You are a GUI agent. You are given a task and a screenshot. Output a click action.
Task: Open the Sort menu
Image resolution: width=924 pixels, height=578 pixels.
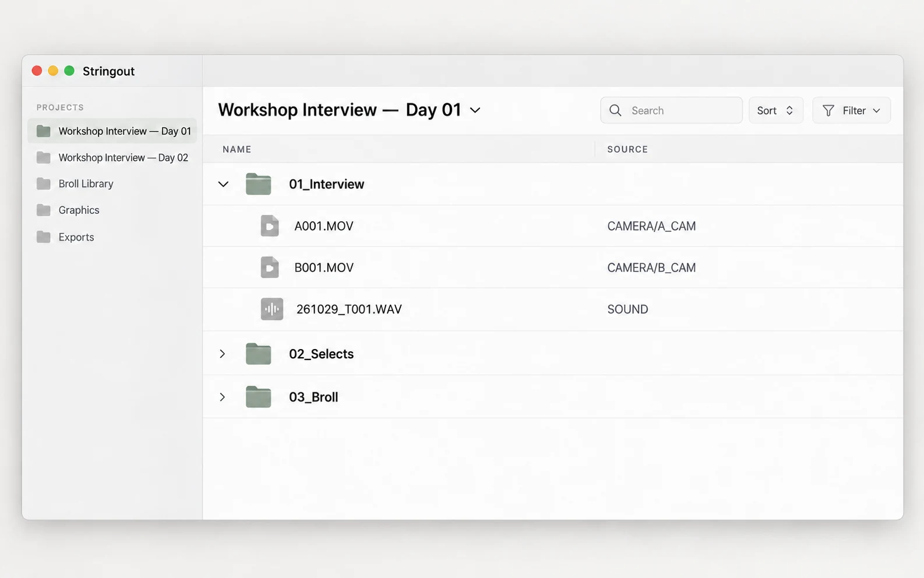tap(775, 110)
